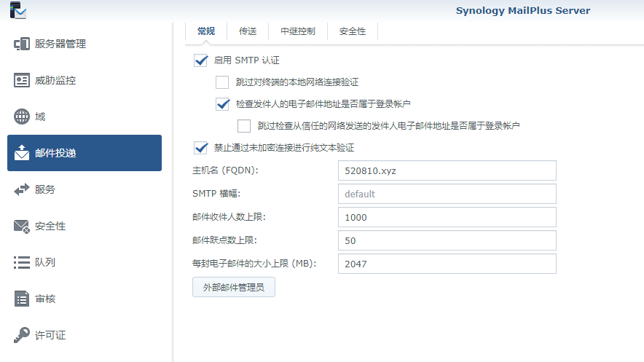Select the 域 globe icon
This screenshot has height=362, width=644.
point(22,117)
